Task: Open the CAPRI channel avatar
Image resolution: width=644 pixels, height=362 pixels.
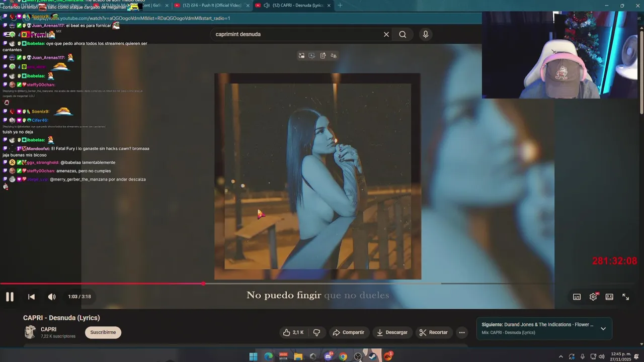Action: (x=30, y=332)
